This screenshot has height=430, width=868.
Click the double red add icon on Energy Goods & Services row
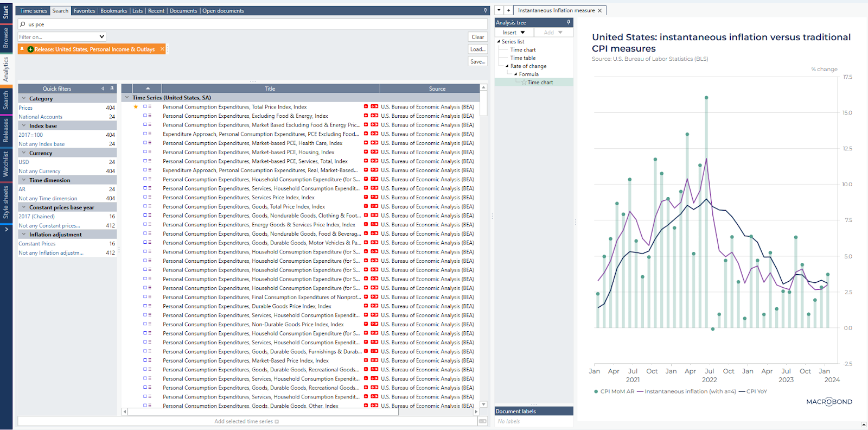(374, 224)
